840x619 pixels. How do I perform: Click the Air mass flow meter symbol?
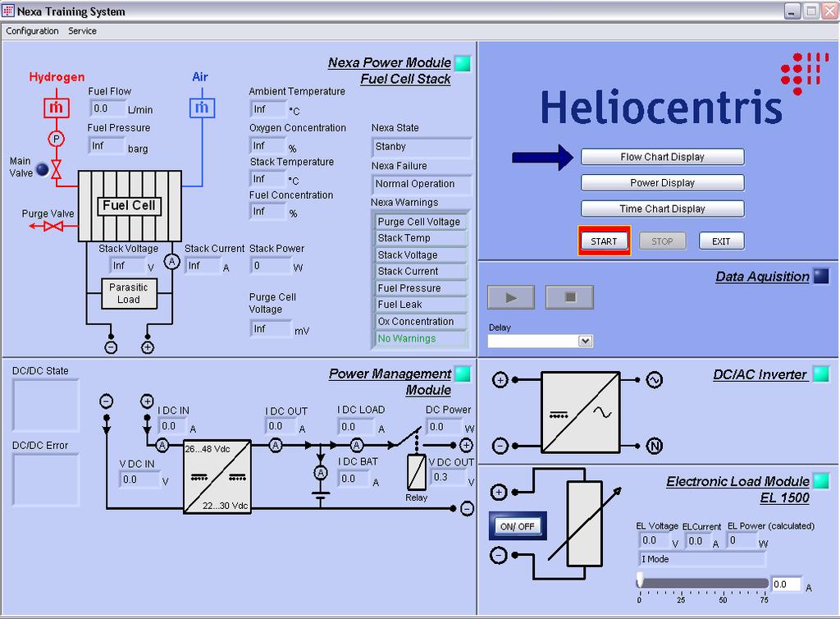[x=202, y=108]
